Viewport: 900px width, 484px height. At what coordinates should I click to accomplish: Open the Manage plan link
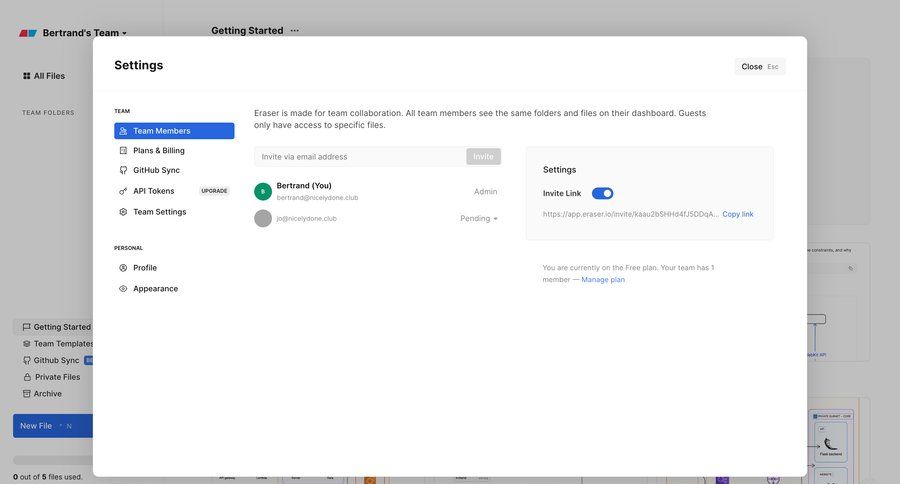coord(603,280)
